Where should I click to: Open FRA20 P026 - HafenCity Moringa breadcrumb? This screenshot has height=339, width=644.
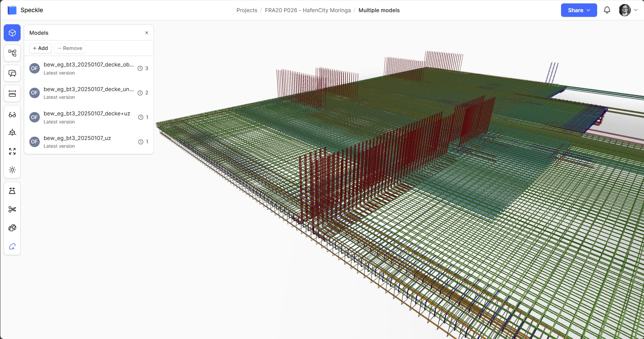pos(308,10)
